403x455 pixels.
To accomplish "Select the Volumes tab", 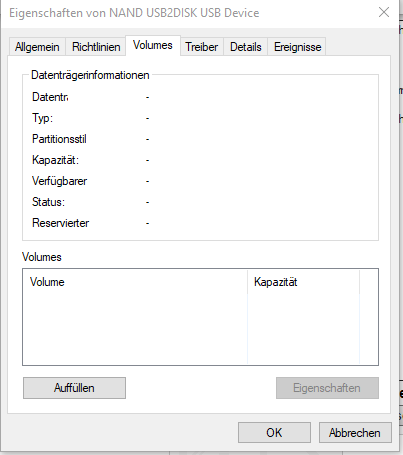I will pyautogui.click(x=153, y=45).
